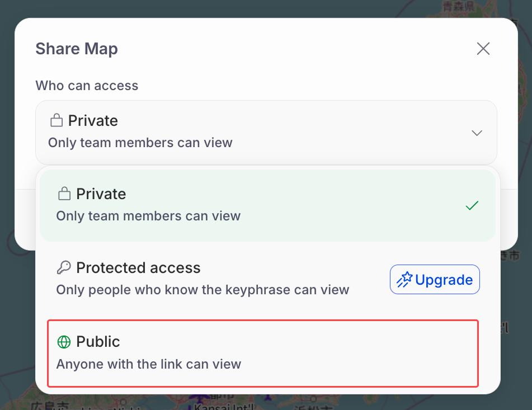Click the 'Who can access' label
The width and height of the screenshot is (532, 410).
click(x=87, y=86)
